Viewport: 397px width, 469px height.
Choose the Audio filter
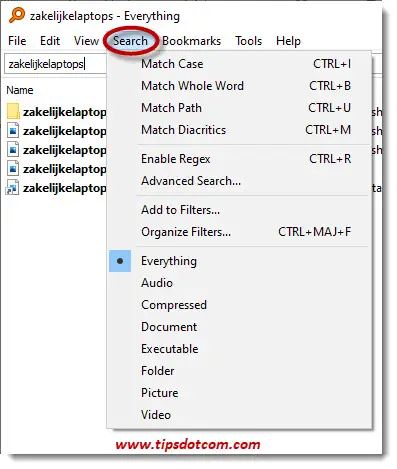pyautogui.click(x=239, y=283)
